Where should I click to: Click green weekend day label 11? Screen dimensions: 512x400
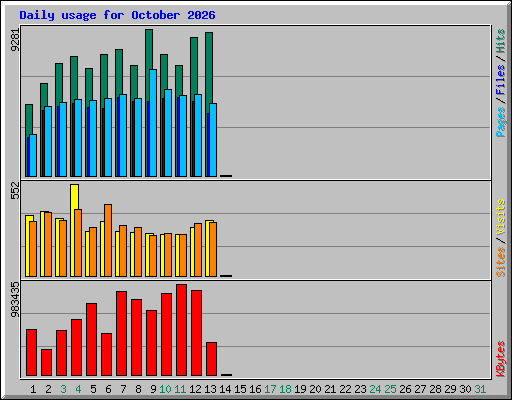tap(180, 389)
